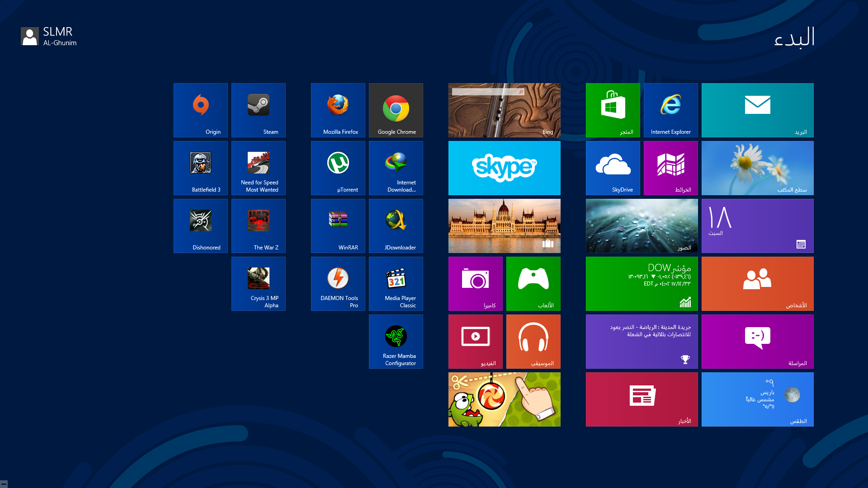Open JDownloader tile
Screen dimensions: 868x488
tap(396, 225)
